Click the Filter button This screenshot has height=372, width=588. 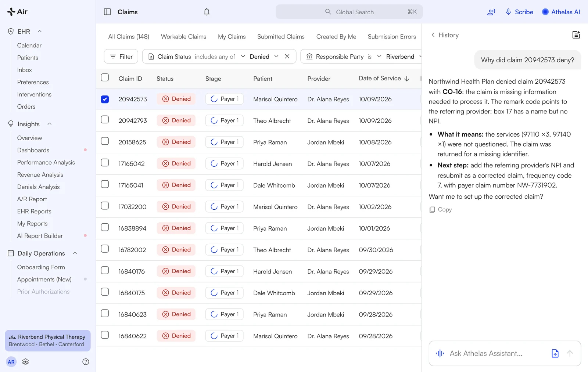coord(121,57)
